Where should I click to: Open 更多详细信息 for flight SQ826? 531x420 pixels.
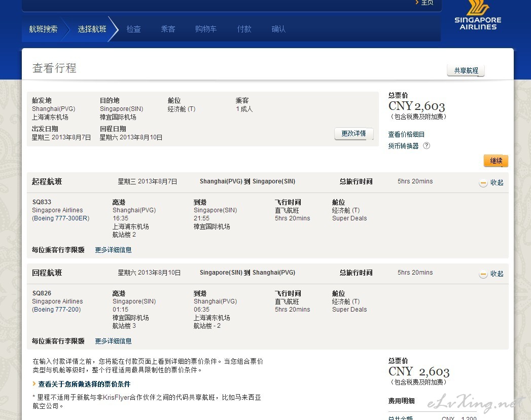pyautogui.click(x=113, y=341)
